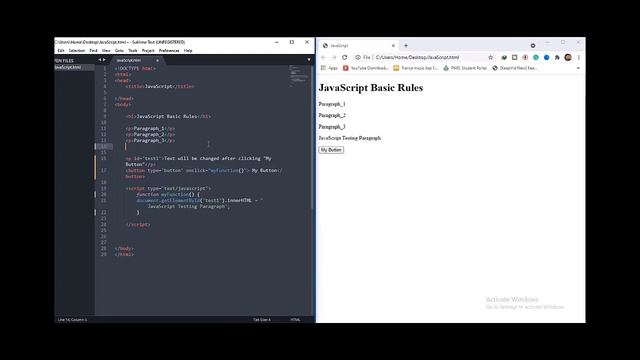Image resolution: width=640 pixels, height=360 pixels.
Task: Click the script type text/javascript code line
Action: pyautogui.click(x=168, y=188)
